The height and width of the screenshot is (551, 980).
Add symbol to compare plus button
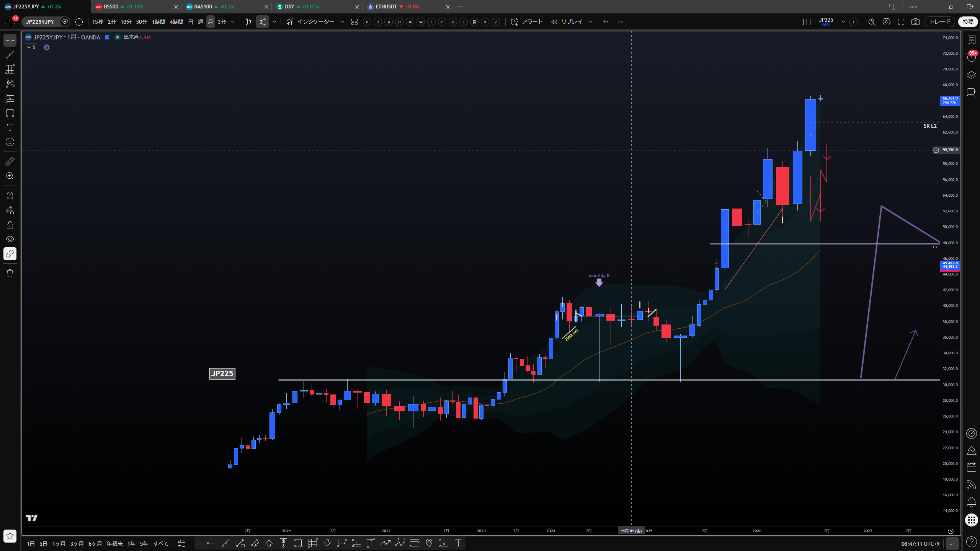79,22
